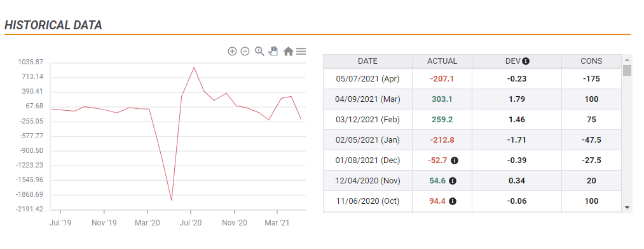Click the table scrollbar thumb
Image resolution: width=644 pixels, height=249 pixels.
coord(627,70)
